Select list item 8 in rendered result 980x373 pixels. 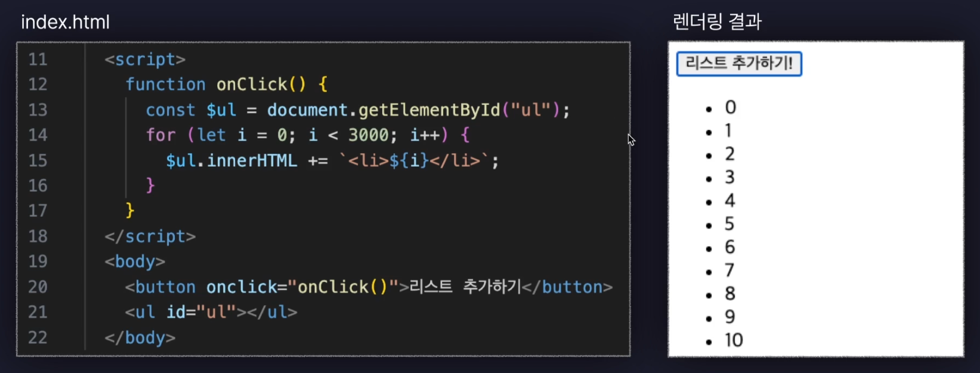tap(730, 294)
